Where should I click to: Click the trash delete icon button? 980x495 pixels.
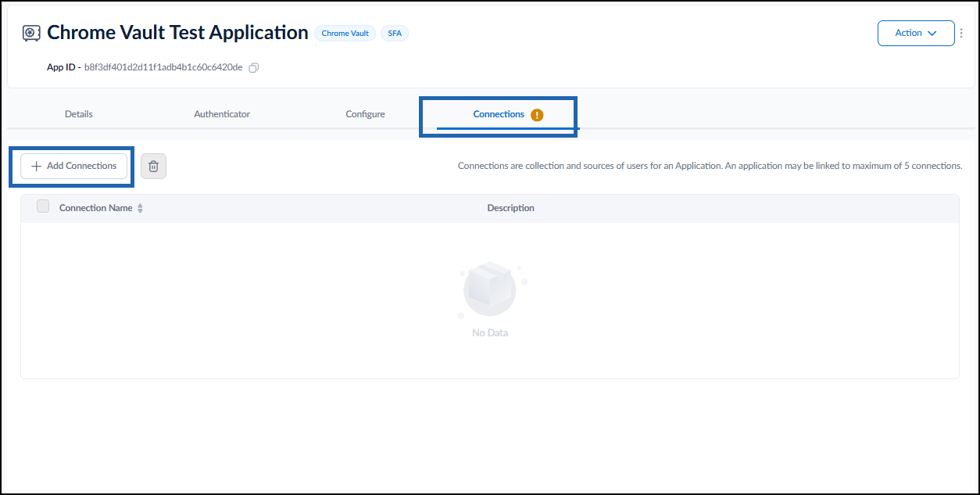(153, 166)
